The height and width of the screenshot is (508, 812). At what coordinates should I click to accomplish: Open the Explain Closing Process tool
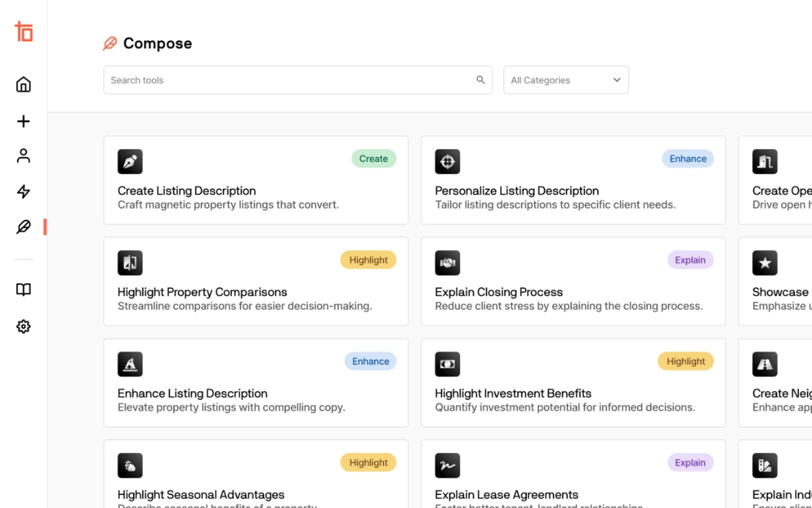574,281
